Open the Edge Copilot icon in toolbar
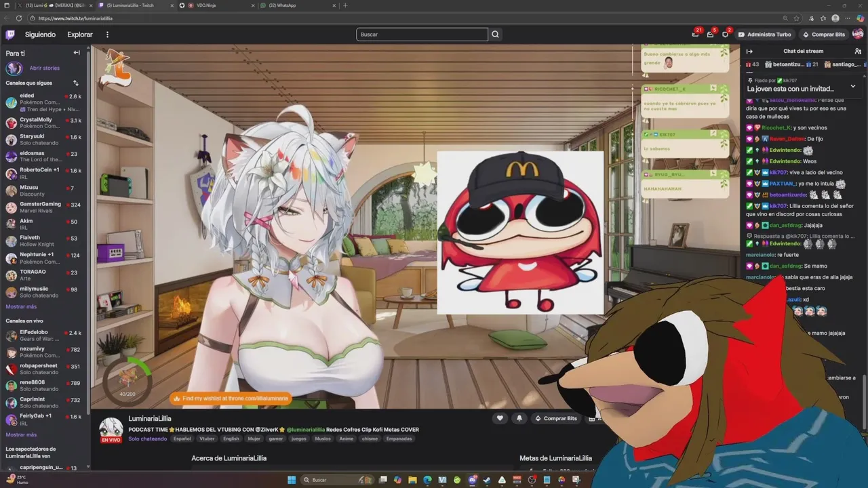 (x=861, y=18)
